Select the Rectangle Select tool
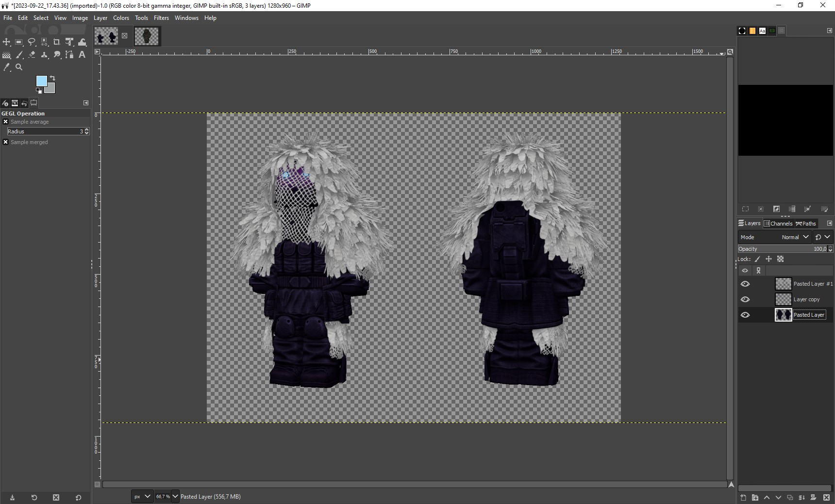 (19, 42)
